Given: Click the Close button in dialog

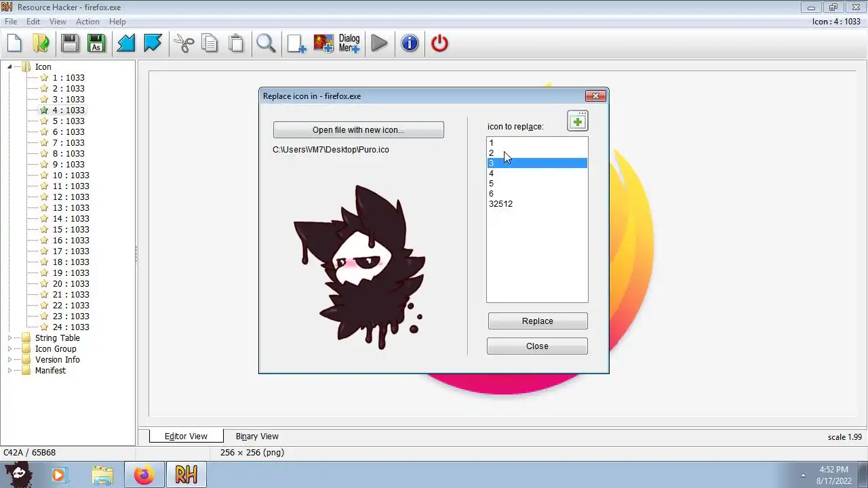Looking at the screenshot, I should (x=537, y=346).
